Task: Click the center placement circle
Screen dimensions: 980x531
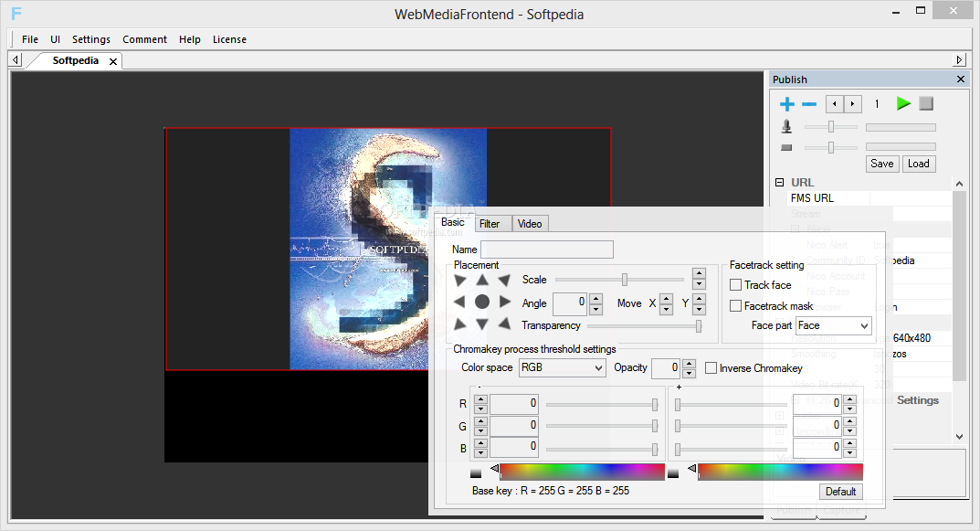Action: tap(482, 302)
